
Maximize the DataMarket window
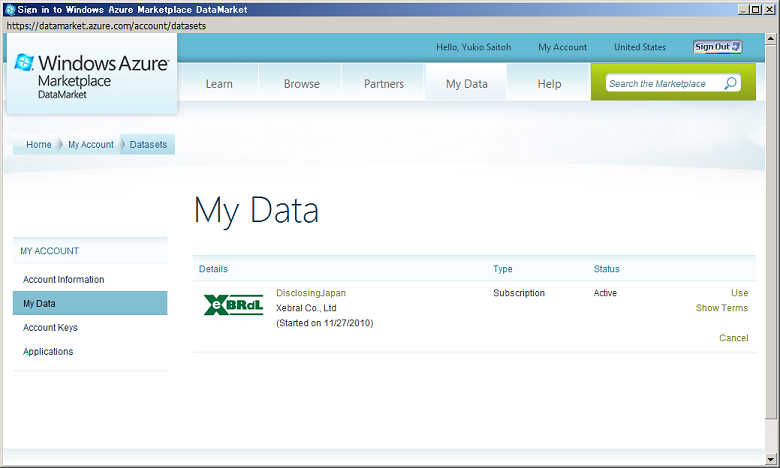756,9
